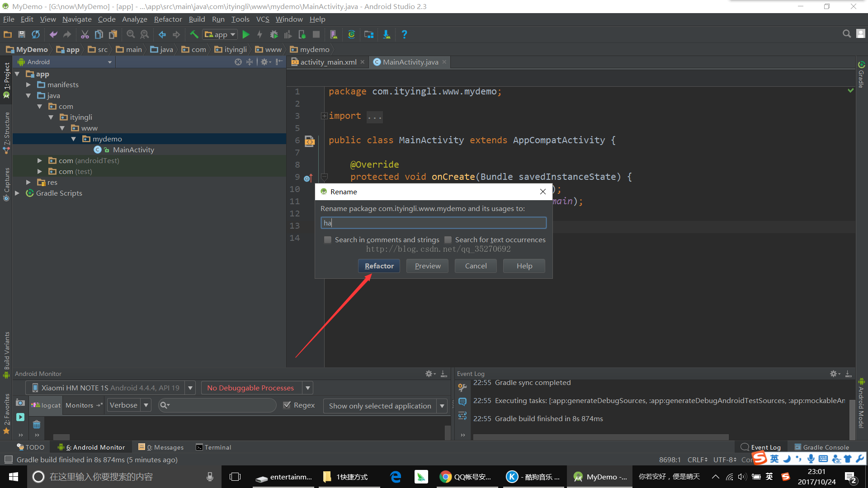Click the Undo arrow icon
This screenshot has height=488, width=868.
click(x=53, y=34)
